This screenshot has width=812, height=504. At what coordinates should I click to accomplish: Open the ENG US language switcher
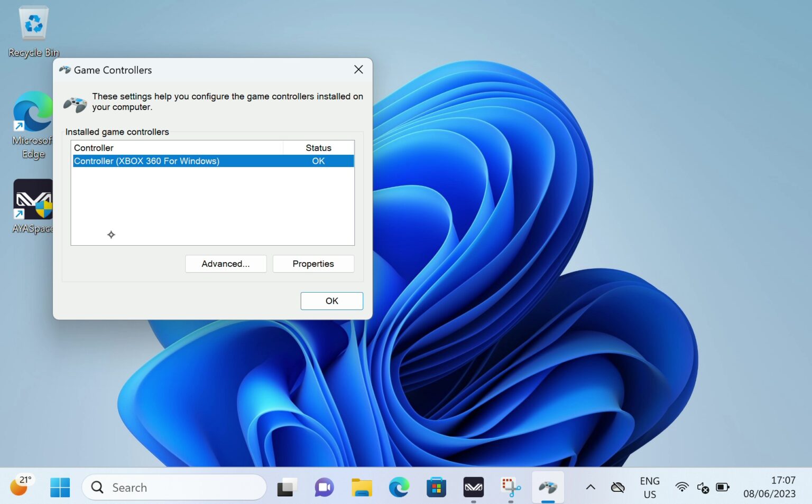point(649,487)
